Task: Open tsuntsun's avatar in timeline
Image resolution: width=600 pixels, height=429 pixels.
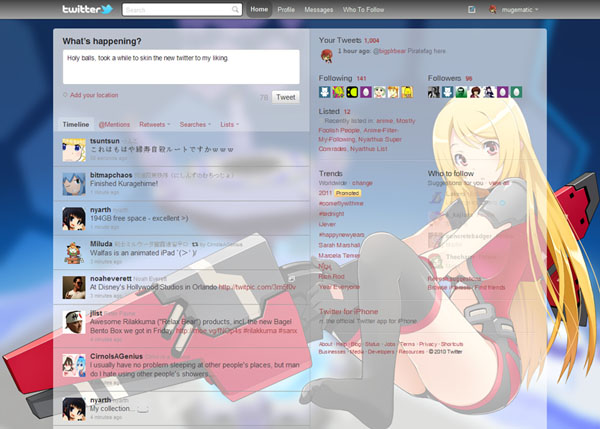Action: coord(74,150)
